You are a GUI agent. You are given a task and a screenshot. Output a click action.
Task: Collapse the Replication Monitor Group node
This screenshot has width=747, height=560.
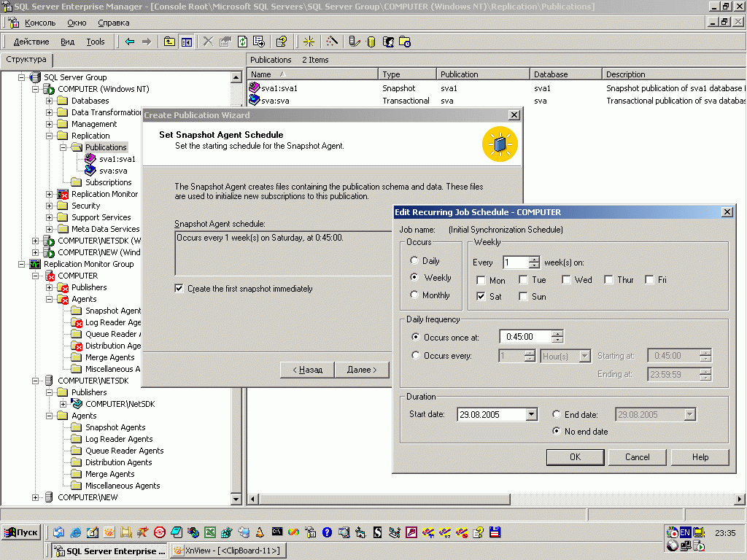[21, 264]
